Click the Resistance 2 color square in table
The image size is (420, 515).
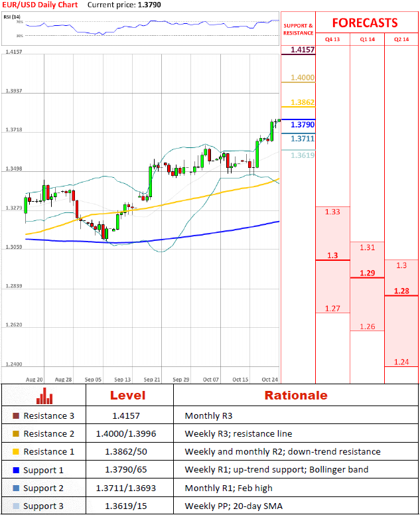click(16, 434)
